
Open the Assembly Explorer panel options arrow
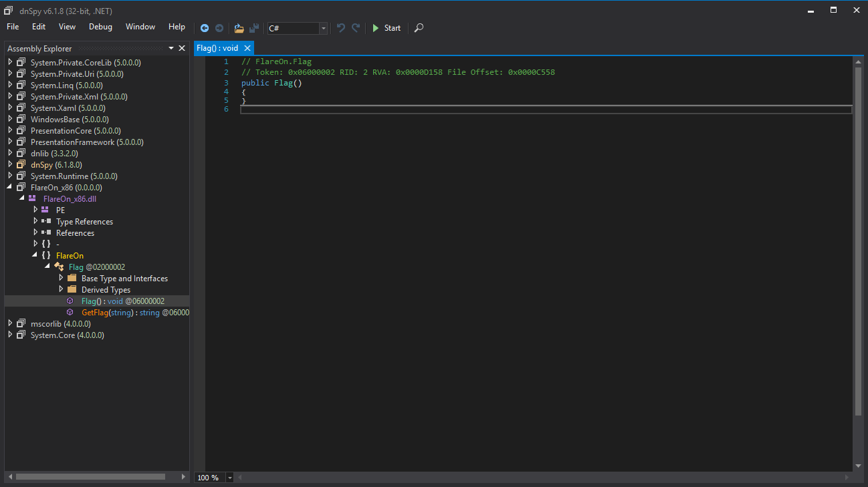[171, 48]
